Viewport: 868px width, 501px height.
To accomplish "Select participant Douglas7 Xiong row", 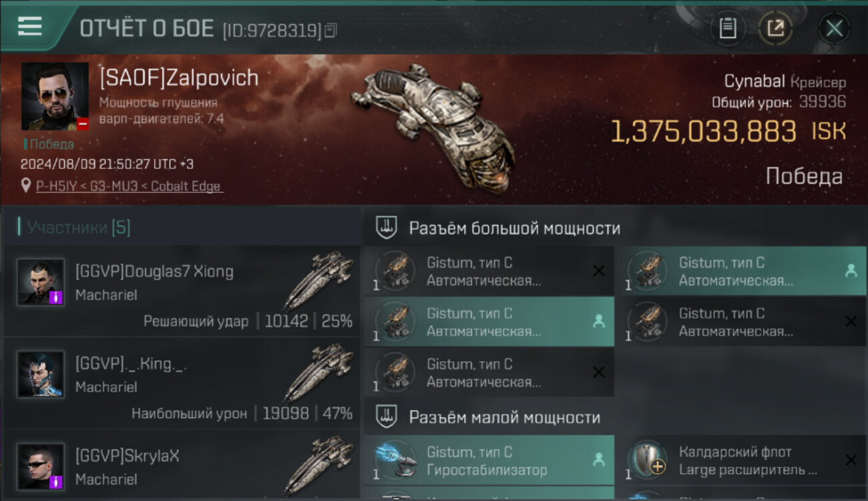I will 181,290.
